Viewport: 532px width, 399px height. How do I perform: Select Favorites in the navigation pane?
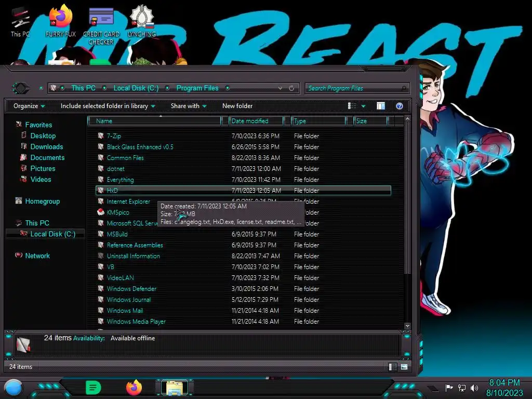pyautogui.click(x=38, y=125)
